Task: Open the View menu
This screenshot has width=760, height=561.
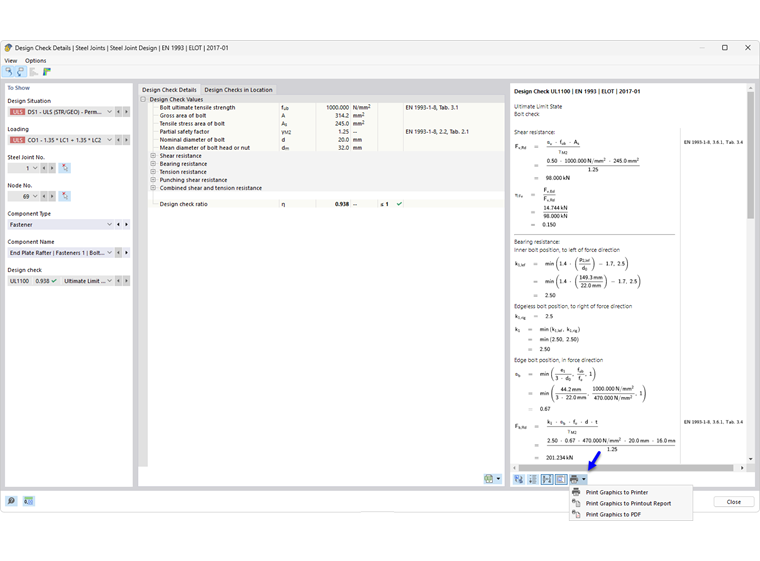Action: coord(11,61)
